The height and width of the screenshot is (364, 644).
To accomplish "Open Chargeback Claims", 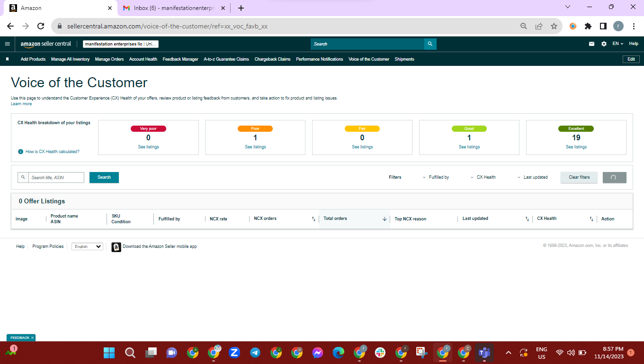I will click(x=272, y=59).
